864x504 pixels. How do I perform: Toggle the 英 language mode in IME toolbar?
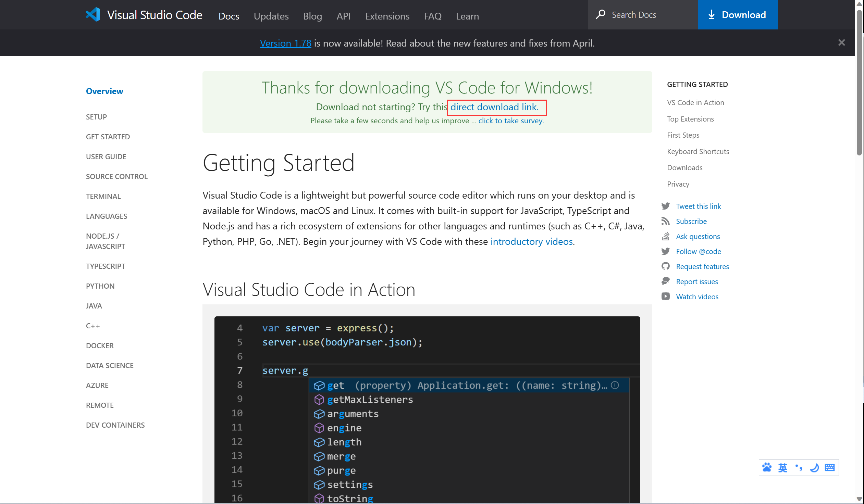point(783,467)
